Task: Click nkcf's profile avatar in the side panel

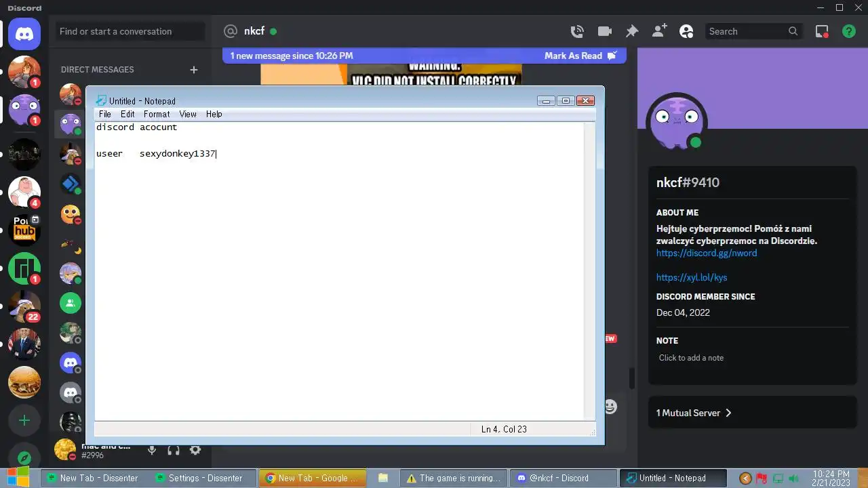Action: [x=677, y=123]
